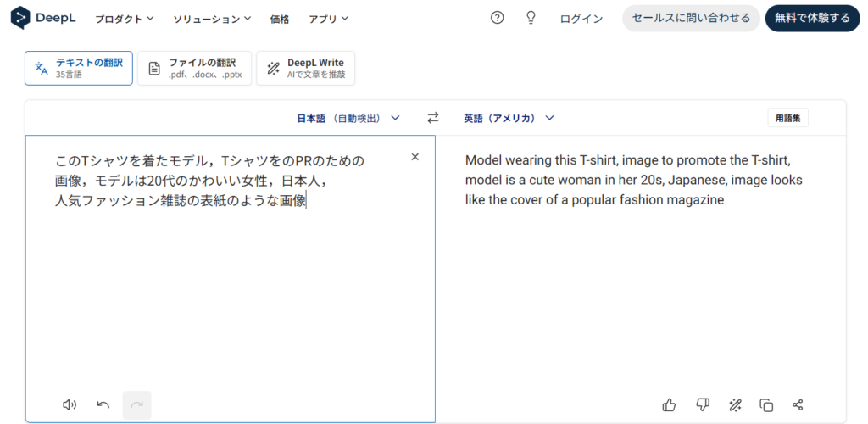
Task: Expand the ソリューション menu
Action: [212, 19]
